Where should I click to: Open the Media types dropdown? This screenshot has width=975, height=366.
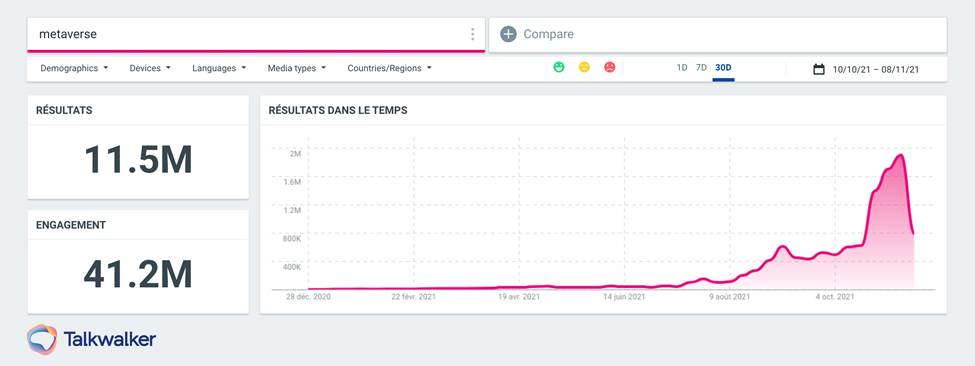[297, 68]
